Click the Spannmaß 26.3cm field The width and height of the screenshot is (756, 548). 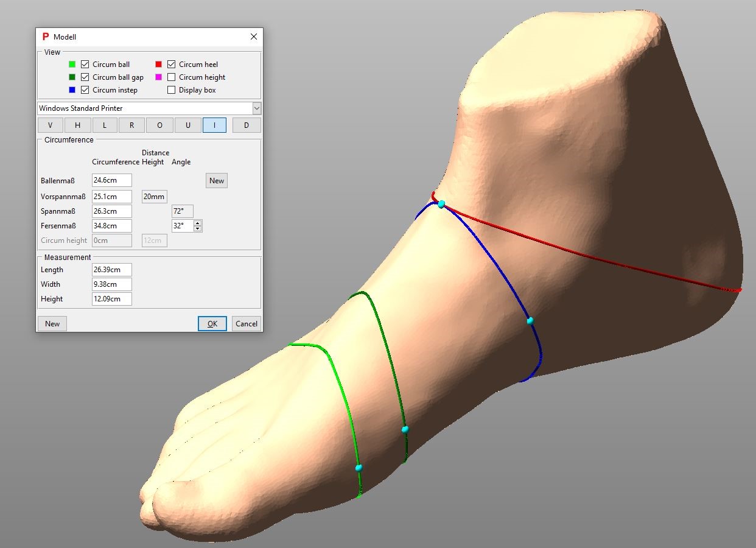[x=112, y=211]
